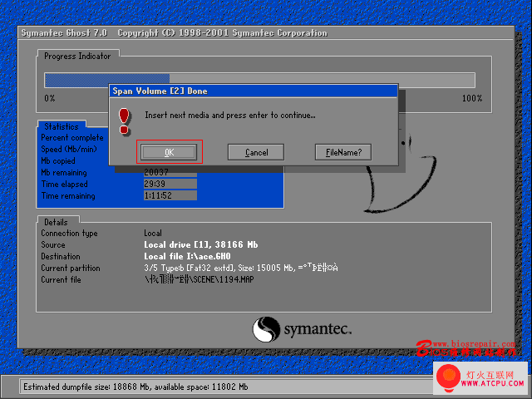Click the Mb copied label
This screenshot has width=532, height=399.
(58, 160)
